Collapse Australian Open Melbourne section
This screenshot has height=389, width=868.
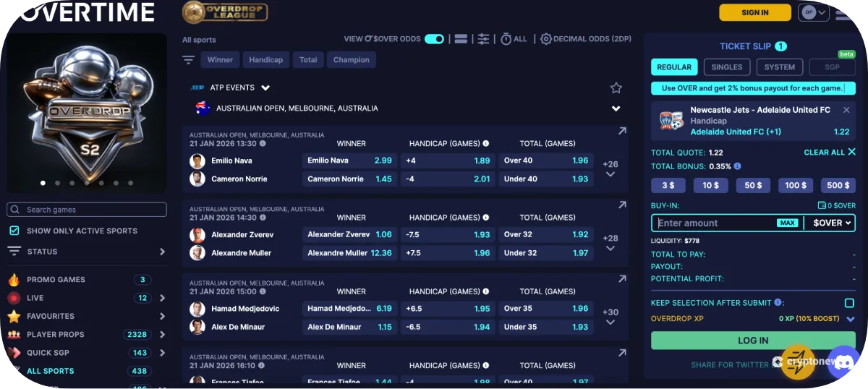click(616, 108)
